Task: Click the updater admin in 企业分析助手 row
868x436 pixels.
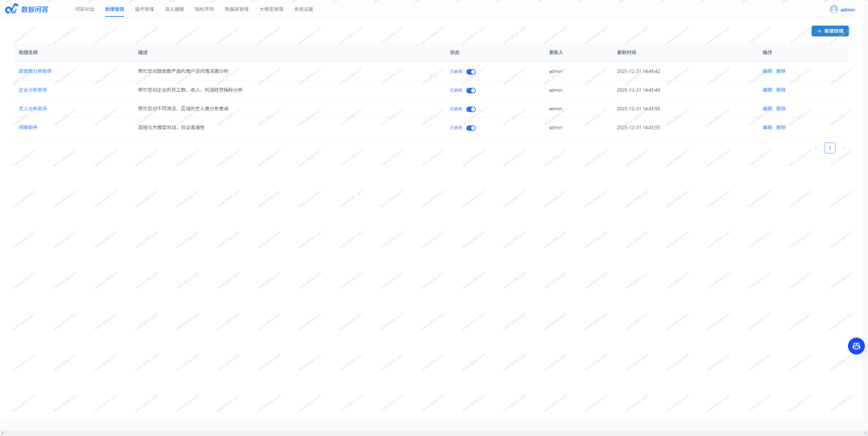Action: coord(555,90)
